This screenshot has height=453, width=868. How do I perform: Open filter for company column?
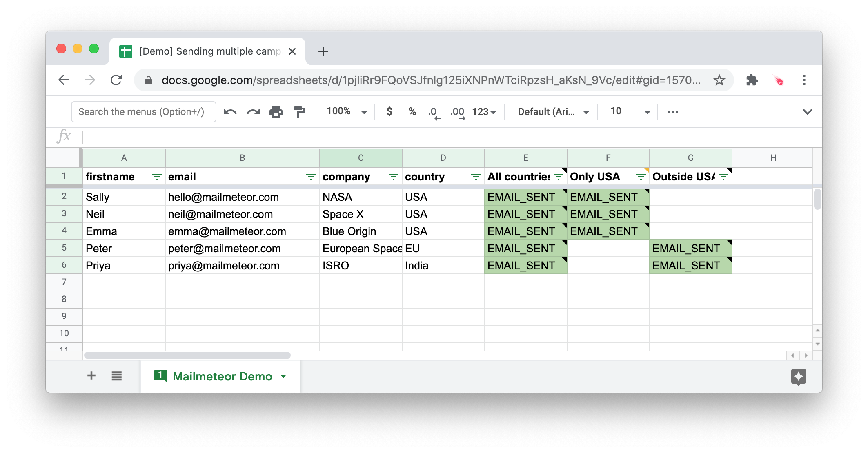[x=393, y=177]
